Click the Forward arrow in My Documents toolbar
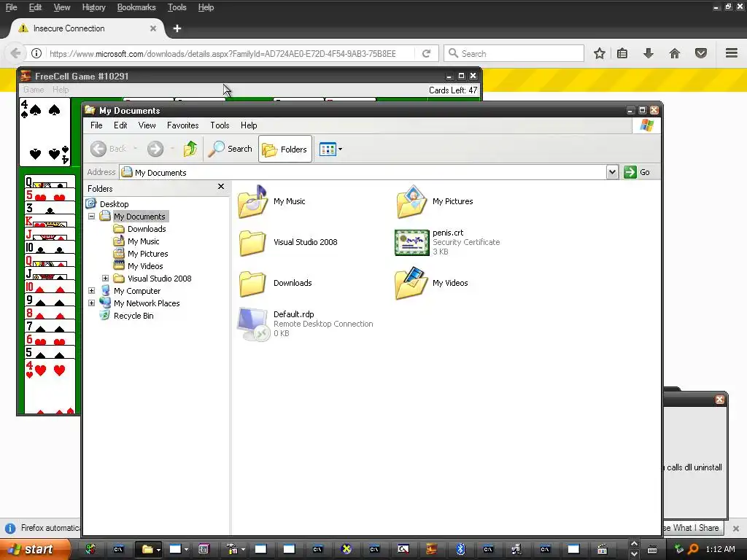Viewport: 747px width, 560px height. (155, 149)
